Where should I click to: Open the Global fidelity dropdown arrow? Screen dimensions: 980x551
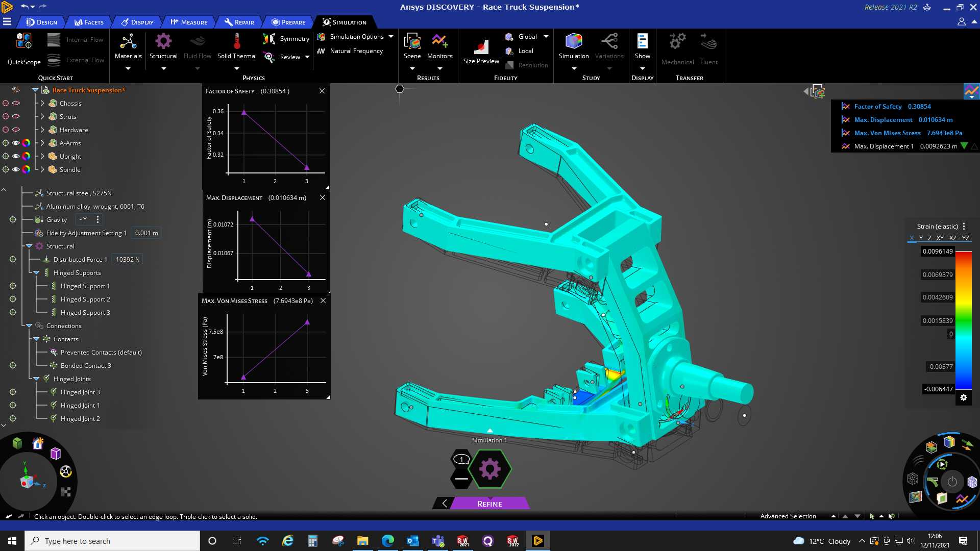[546, 37]
